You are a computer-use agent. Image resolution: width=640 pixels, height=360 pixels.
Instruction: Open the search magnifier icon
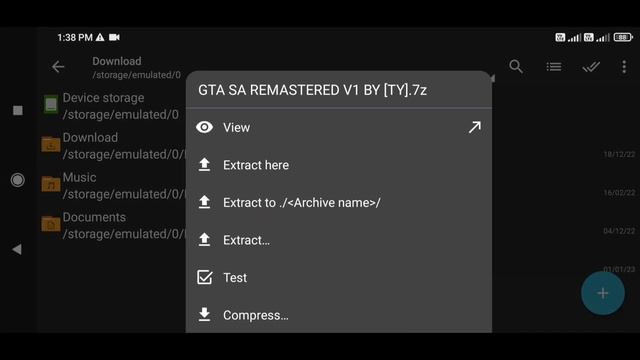pos(516,67)
